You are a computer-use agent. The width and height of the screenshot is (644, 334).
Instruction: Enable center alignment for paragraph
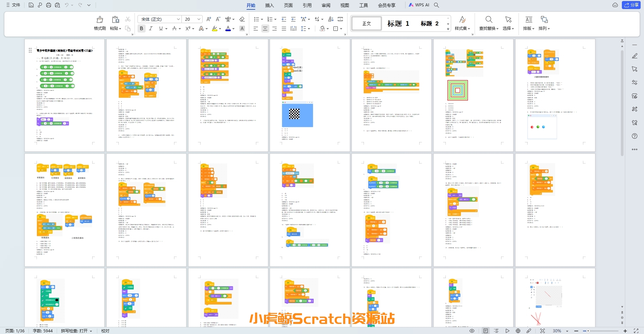click(x=265, y=28)
